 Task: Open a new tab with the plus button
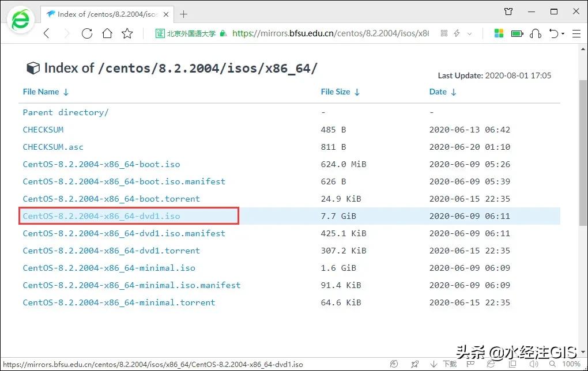click(183, 14)
